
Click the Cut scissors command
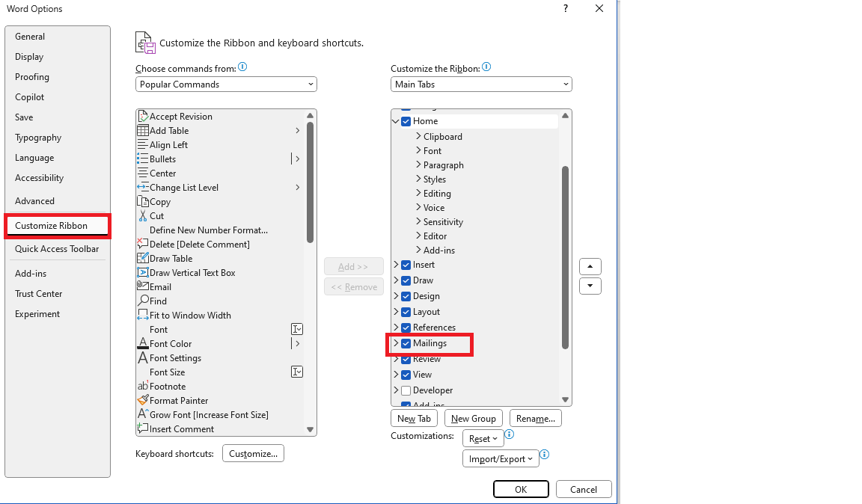pyautogui.click(x=156, y=215)
